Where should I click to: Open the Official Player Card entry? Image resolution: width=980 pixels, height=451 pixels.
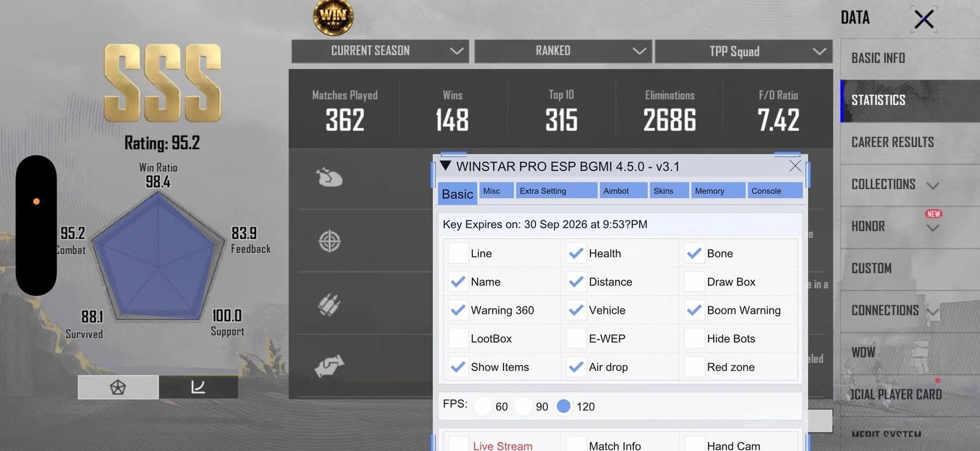910,395
